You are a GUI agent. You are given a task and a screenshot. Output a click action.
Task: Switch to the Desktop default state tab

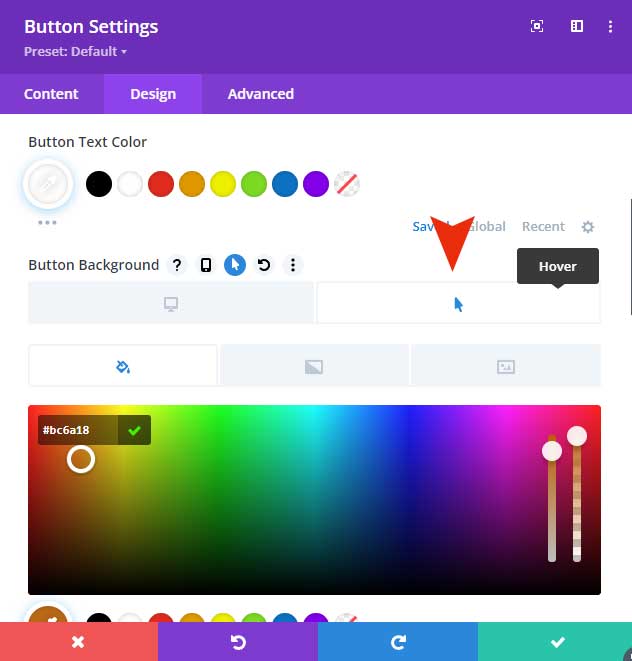point(171,303)
